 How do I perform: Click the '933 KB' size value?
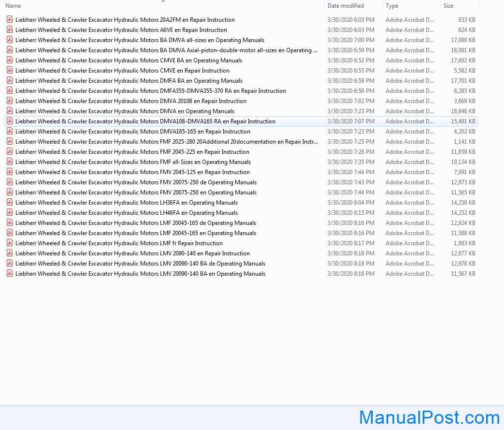[x=466, y=20]
